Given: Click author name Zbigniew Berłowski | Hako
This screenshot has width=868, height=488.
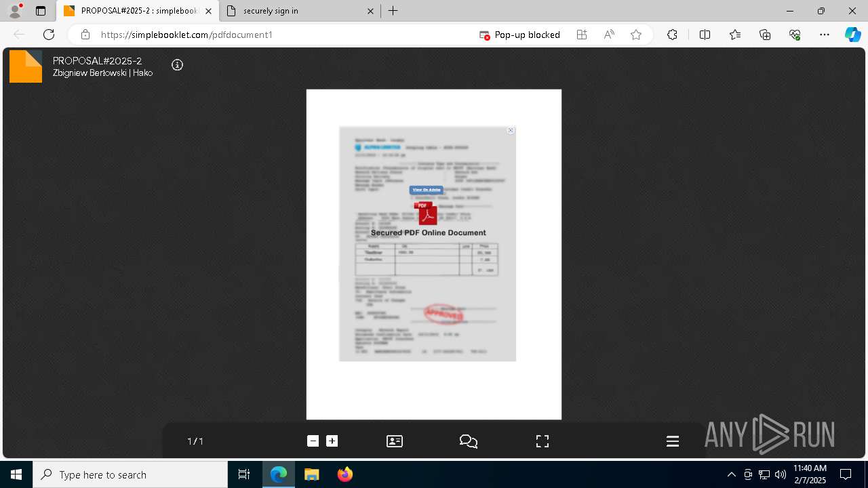Looking at the screenshot, I should pos(102,73).
